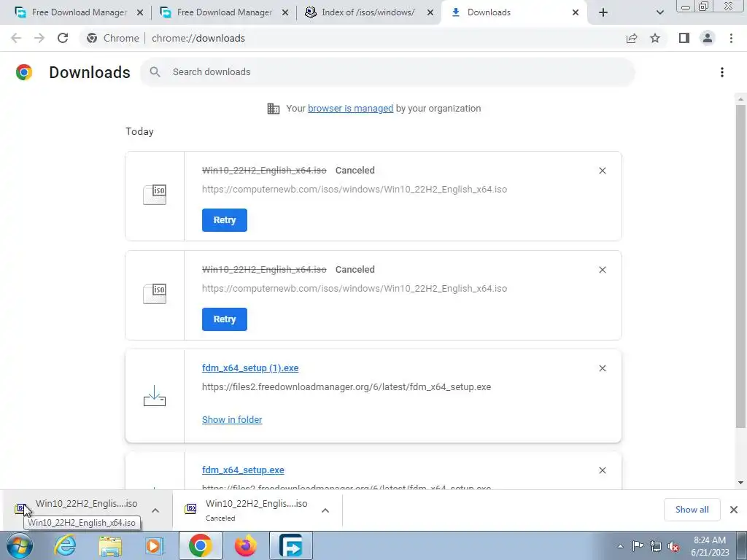This screenshot has height=560, width=747.
Task: Open the Chrome three-dot menu in toolbar
Action: pyautogui.click(x=731, y=38)
